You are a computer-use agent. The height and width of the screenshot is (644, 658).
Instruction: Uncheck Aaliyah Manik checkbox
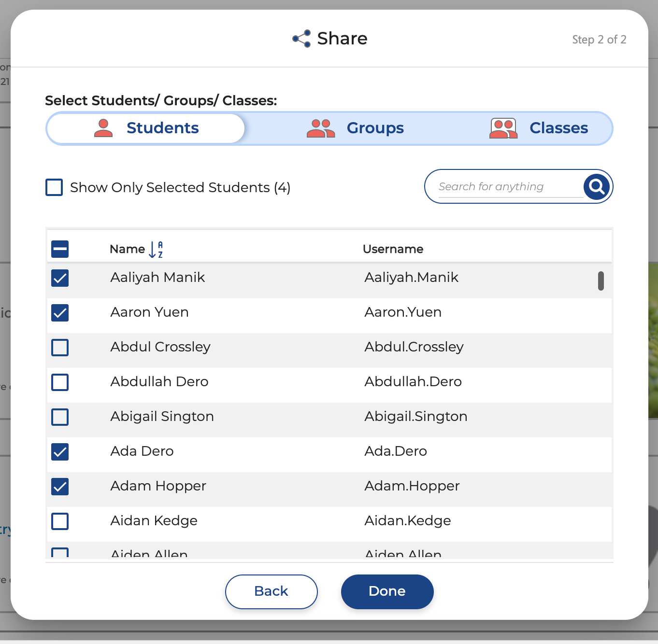(60, 278)
